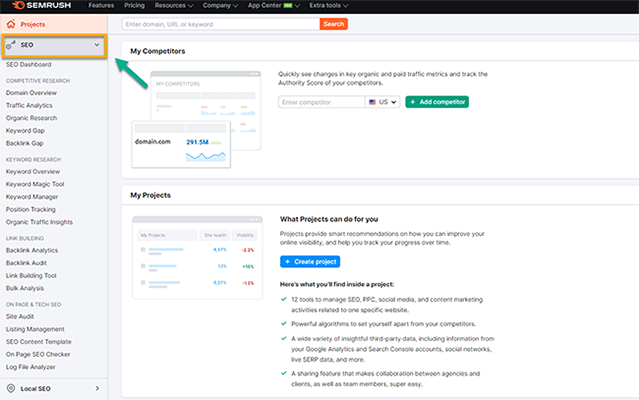Viewport: 639px width, 400px height.
Task: Click the Add competitor button
Action: point(437,102)
